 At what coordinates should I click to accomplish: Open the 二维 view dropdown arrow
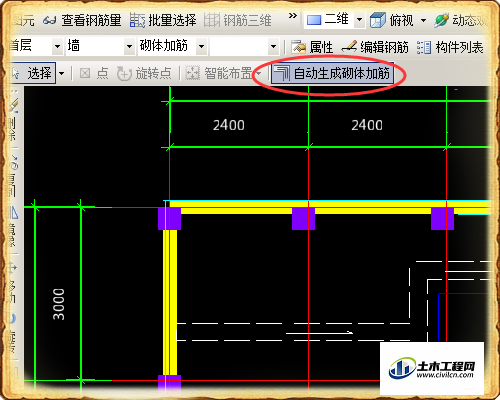[359, 20]
